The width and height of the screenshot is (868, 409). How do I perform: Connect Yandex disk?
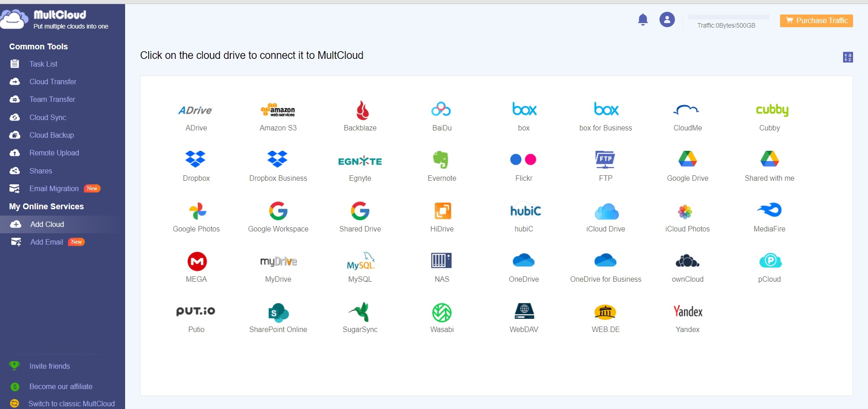[688, 311]
